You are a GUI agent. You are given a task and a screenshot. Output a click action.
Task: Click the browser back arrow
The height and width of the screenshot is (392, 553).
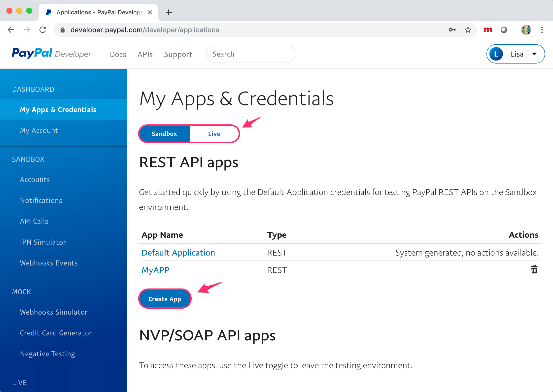(11, 30)
